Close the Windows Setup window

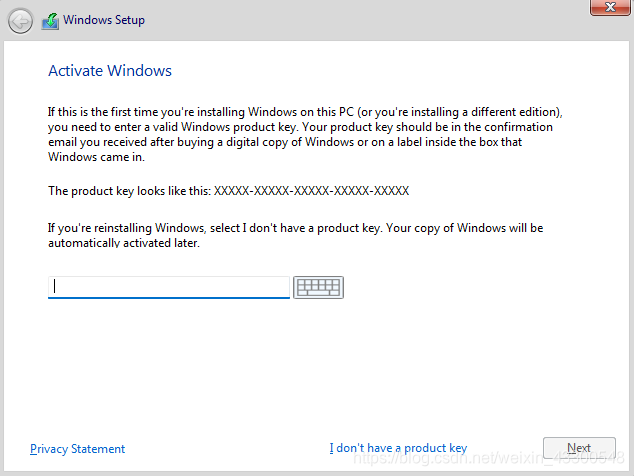[x=610, y=7]
